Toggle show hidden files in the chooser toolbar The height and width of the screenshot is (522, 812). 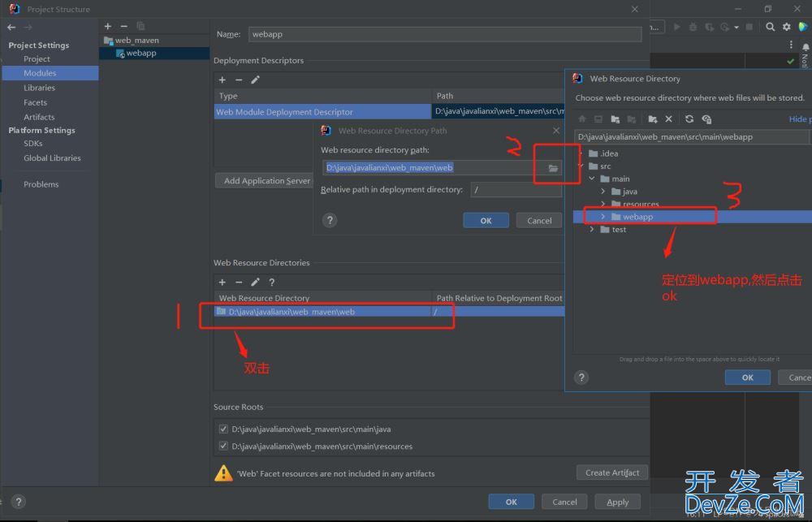pos(706,119)
